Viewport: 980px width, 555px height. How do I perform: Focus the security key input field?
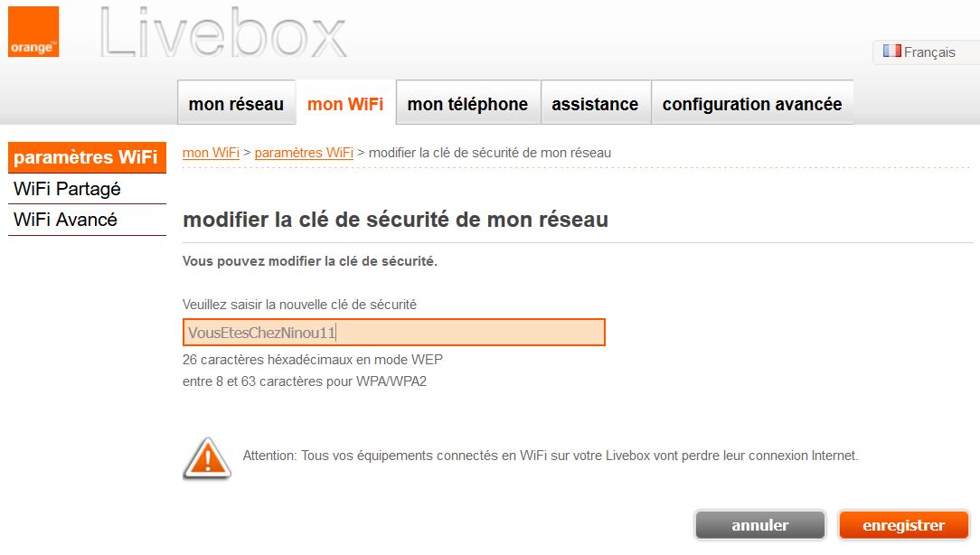393,333
